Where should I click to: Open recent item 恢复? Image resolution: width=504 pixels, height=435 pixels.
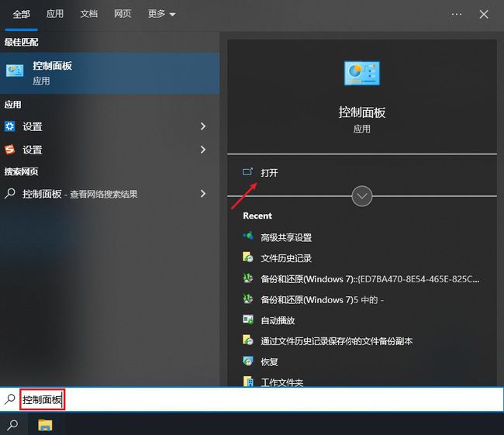tap(269, 361)
